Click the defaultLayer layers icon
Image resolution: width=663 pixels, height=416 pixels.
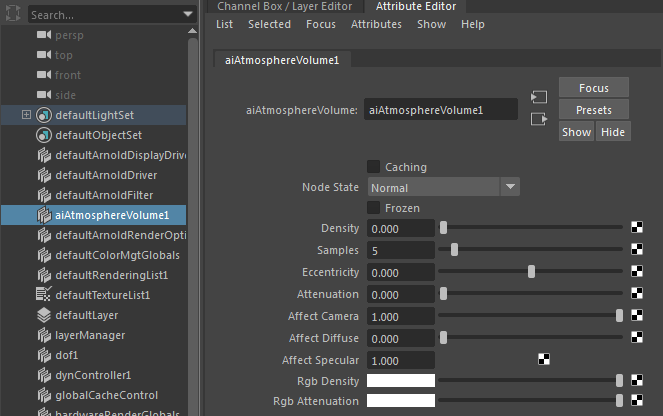tap(44, 315)
